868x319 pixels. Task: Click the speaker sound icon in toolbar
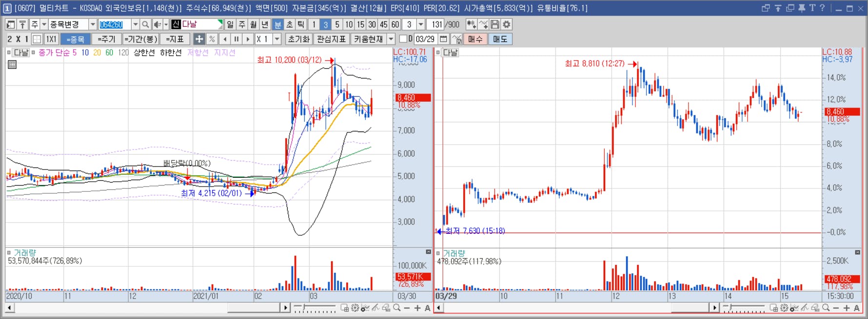(x=157, y=24)
